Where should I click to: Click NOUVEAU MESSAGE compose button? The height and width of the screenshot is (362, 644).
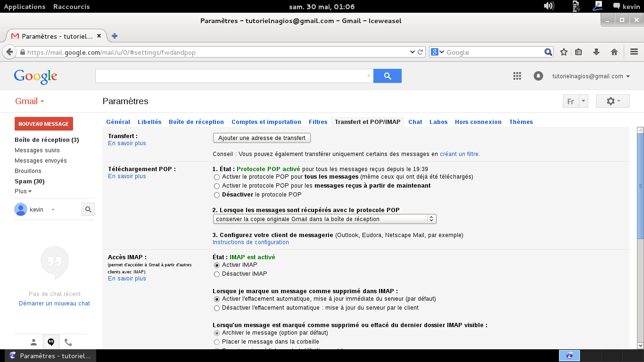click(x=44, y=124)
